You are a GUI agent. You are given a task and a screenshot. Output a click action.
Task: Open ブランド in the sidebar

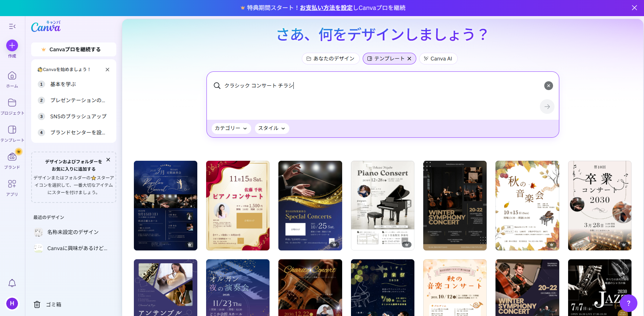point(12,157)
